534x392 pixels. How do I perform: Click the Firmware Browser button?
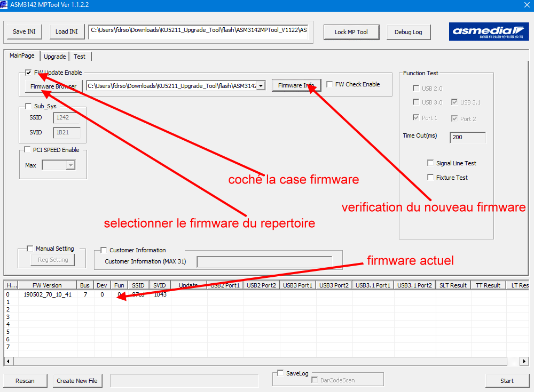click(x=53, y=86)
